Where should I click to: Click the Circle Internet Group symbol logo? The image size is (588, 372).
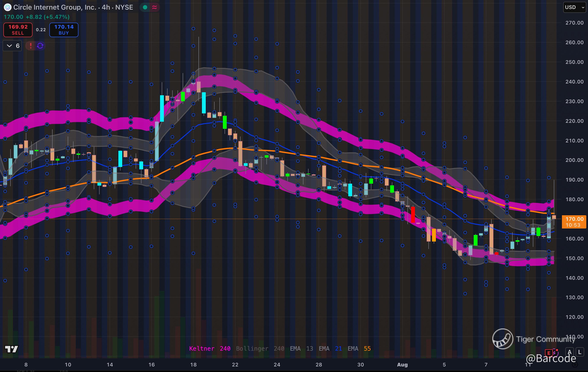[7, 7]
